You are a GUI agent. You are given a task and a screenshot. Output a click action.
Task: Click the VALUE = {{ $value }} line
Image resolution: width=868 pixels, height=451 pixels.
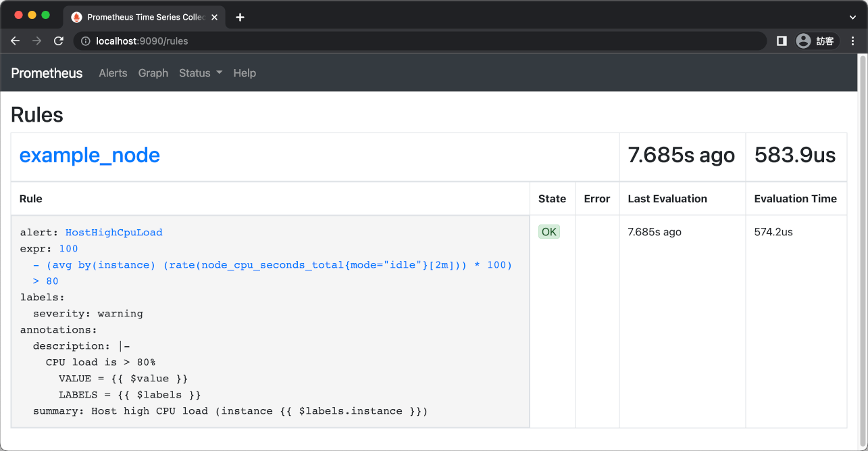(124, 379)
